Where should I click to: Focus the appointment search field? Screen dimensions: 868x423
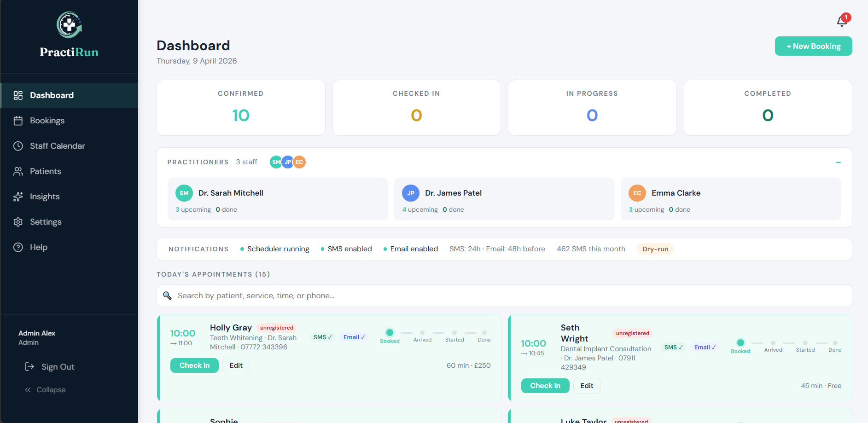click(504, 296)
